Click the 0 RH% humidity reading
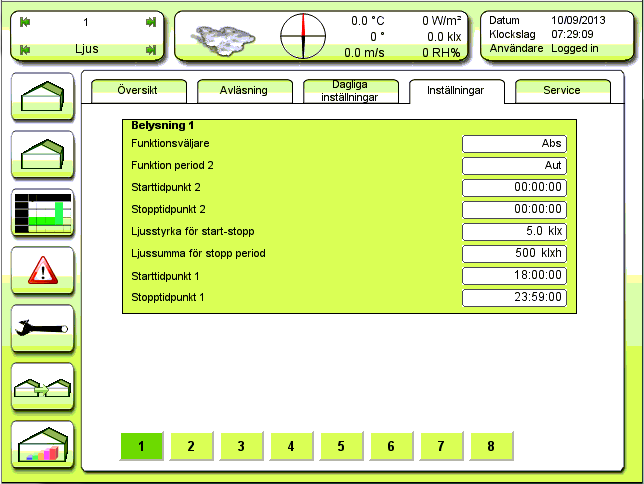644x484 pixels. coord(442,53)
